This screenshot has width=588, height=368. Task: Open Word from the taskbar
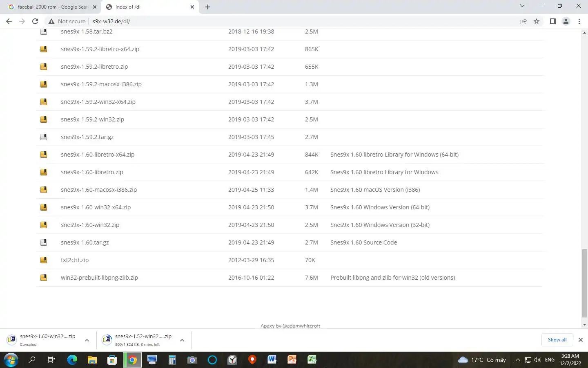coord(272,360)
